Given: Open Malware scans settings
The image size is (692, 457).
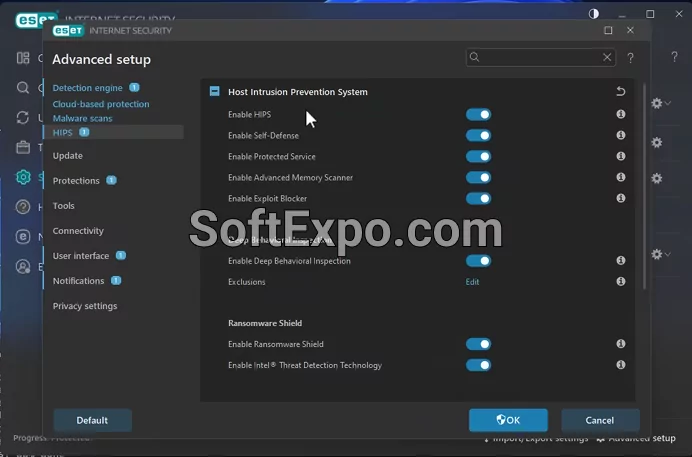Looking at the screenshot, I should click(83, 118).
